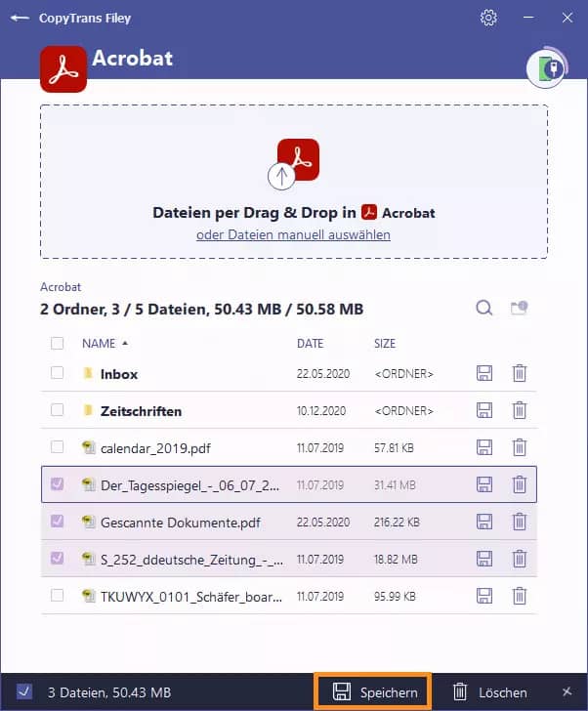Sort the list by SIZE column

tap(385, 344)
